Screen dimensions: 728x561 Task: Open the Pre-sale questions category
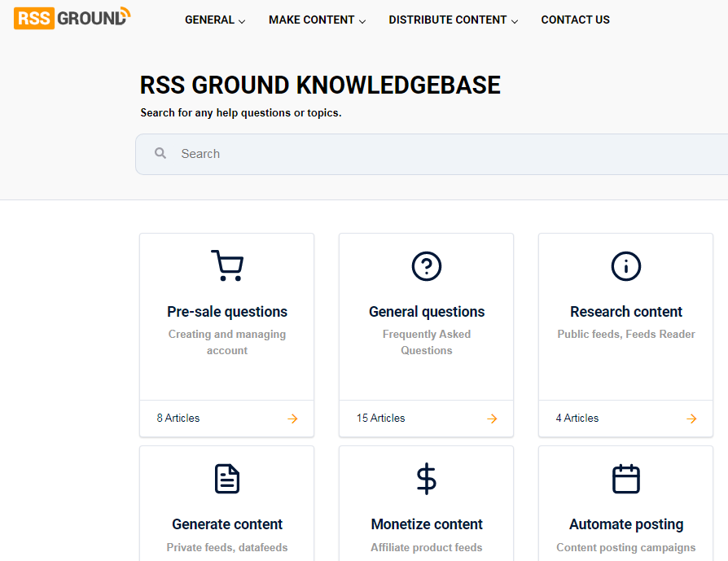click(x=227, y=312)
